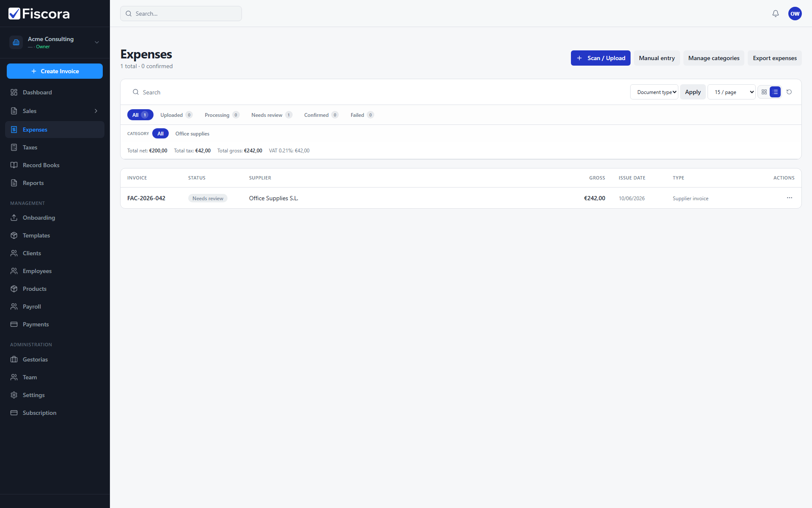Click the TYPE column header
The image size is (812, 508).
(x=678, y=178)
